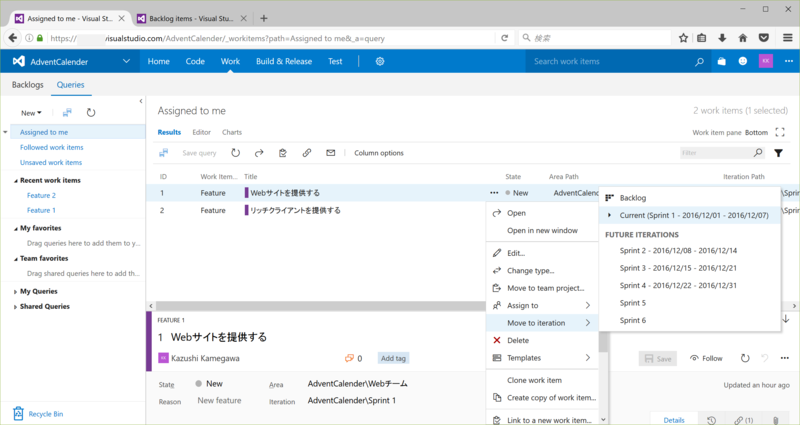Expand Shared Queries folder
The image size is (800, 425).
coord(15,307)
